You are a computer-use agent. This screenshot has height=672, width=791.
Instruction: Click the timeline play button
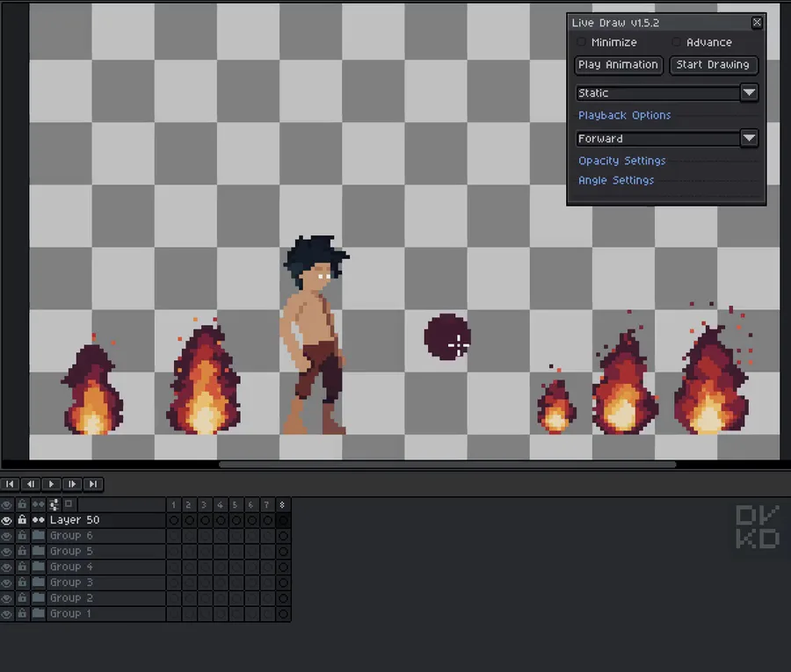[52, 484]
